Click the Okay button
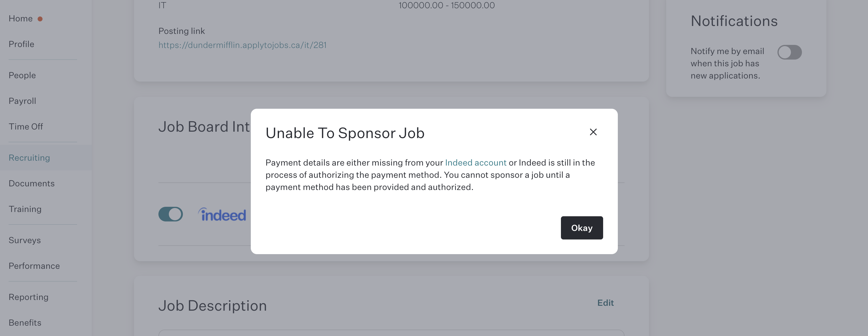 tap(582, 228)
